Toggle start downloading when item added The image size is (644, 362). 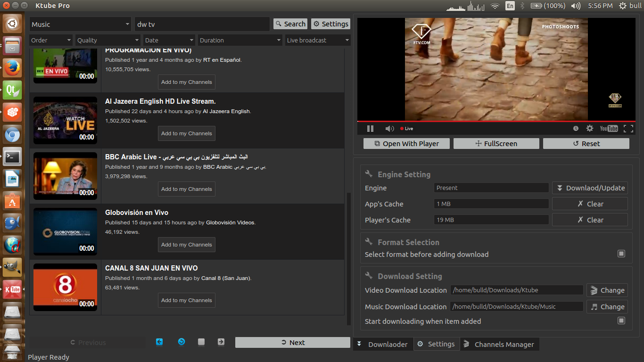tap(621, 321)
